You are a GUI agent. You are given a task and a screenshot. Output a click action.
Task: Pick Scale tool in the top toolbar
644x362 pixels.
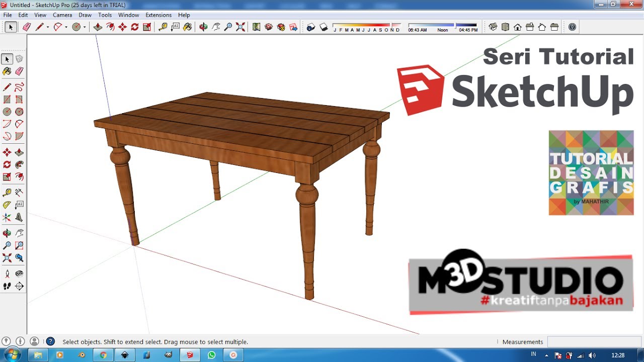point(147,27)
